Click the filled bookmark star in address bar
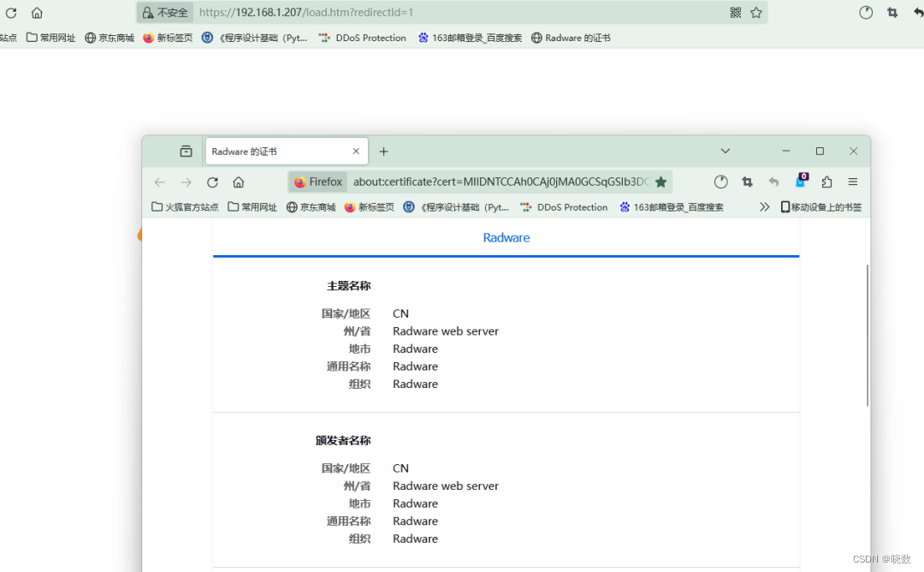 coord(661,182)
